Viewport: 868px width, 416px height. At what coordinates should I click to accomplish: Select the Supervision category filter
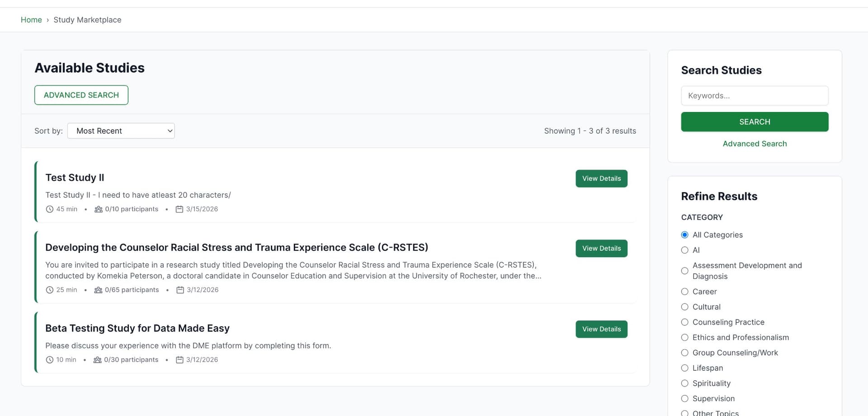684,398
